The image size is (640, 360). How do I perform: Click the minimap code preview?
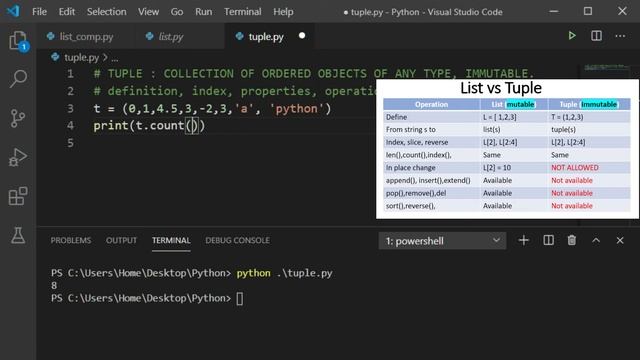point(607,68)
